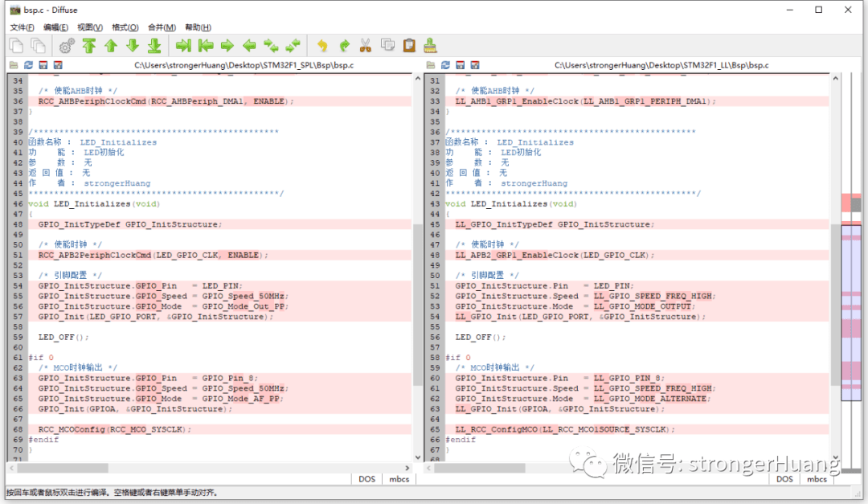Click the plain green right arrow icon
This screenshot has width=868, height=504.
[x=227, y=45]
